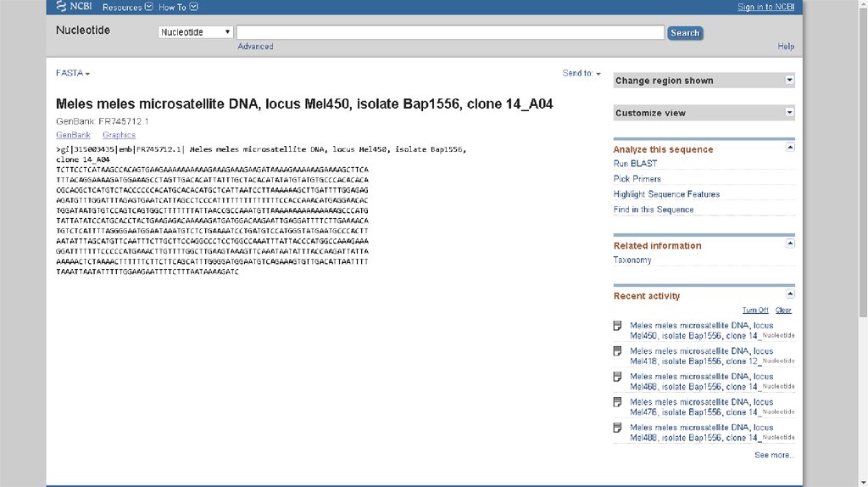This screenshot has width=868, height=487.
Task: Collapse the Recent activity panel
Action: click(790, 294)
